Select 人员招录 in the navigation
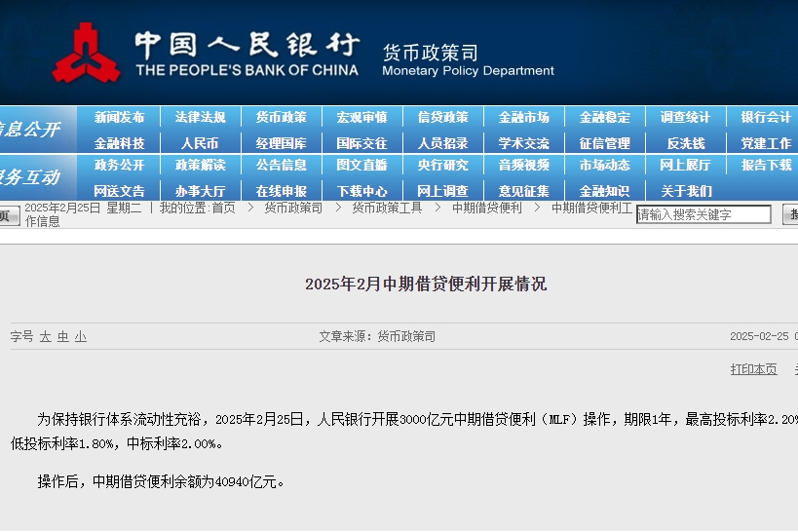 click(x=442, y=143)
